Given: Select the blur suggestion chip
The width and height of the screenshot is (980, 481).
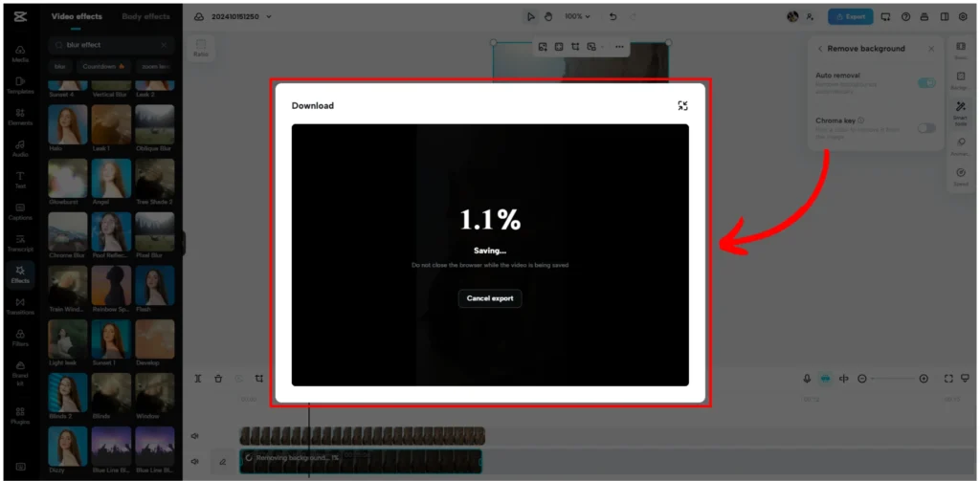Looking at the screenshot, I should (60, 66).
